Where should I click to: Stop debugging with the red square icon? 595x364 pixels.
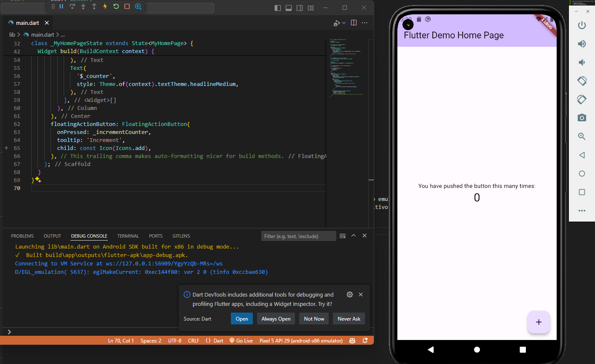(127, 6)
